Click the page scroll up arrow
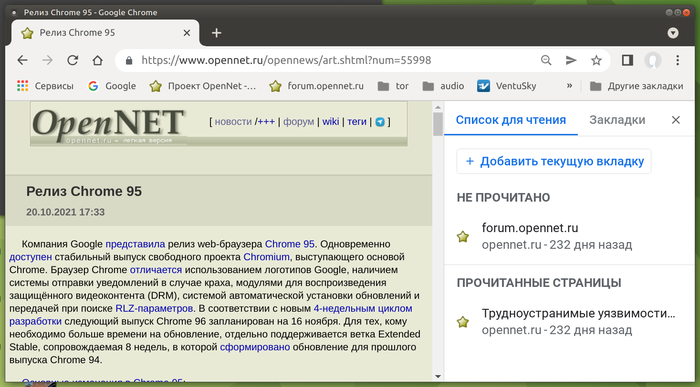Viewport: 700px width, 387px height. click(x=438, y=107)
